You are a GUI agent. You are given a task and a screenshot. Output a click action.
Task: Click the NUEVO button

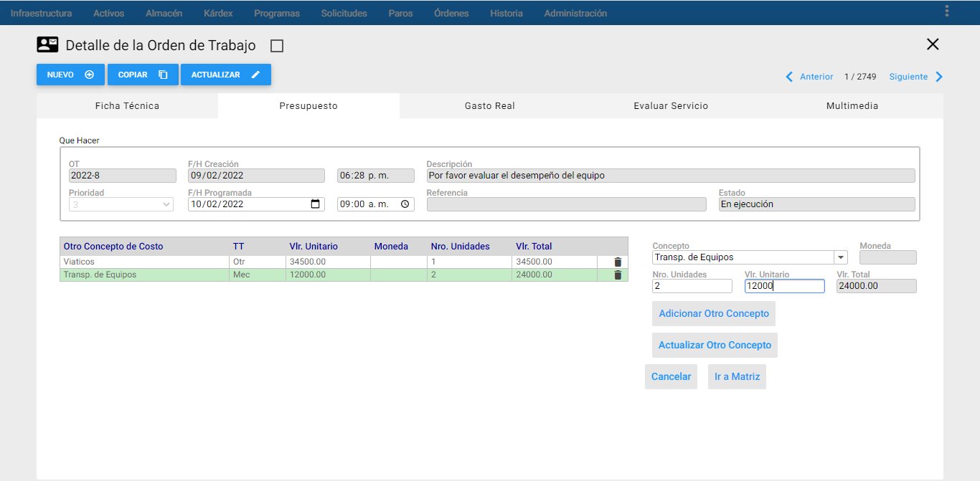(70, 75)
